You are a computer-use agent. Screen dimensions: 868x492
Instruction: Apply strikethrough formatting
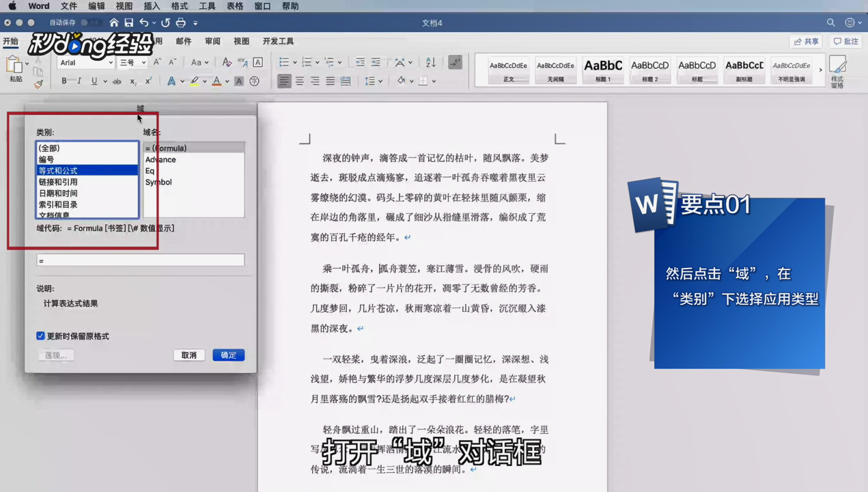click(117, 81)
